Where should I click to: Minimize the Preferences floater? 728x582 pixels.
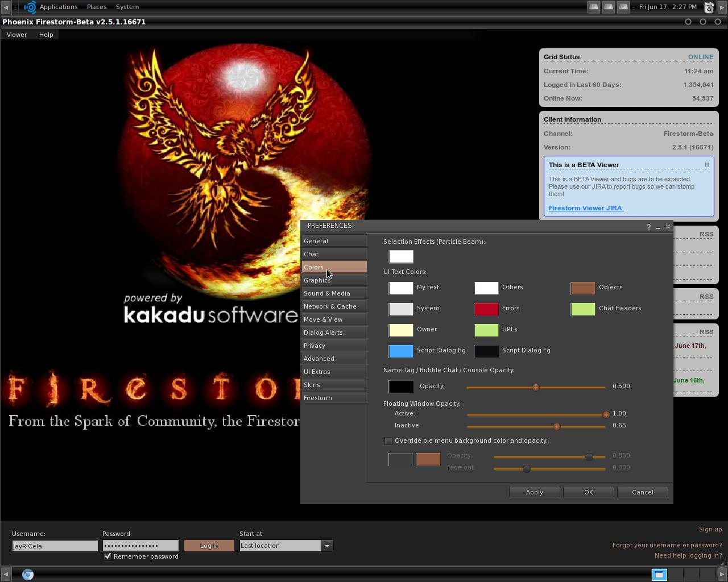click(x=658, y=227)
